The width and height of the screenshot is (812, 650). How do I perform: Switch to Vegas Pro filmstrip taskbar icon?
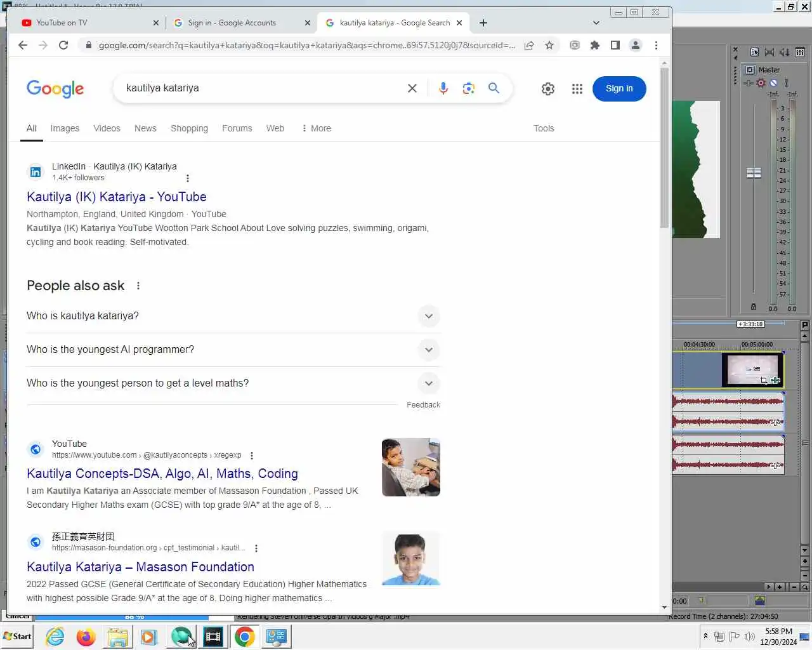213,637
